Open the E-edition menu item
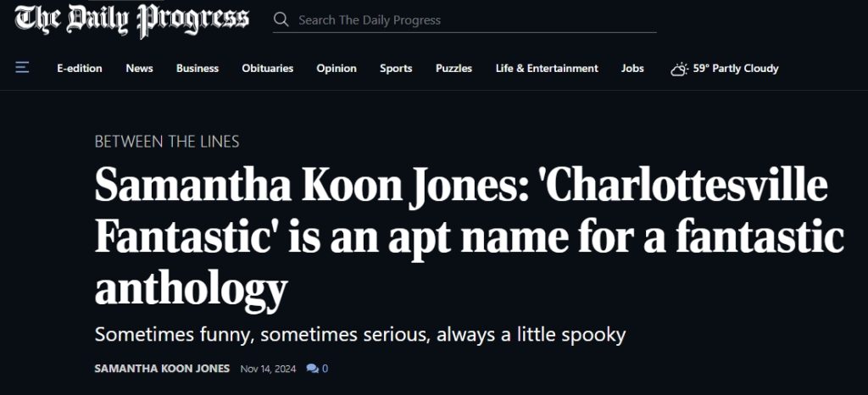The height and width of the screenshot is (395, 868). click(80, 69)
